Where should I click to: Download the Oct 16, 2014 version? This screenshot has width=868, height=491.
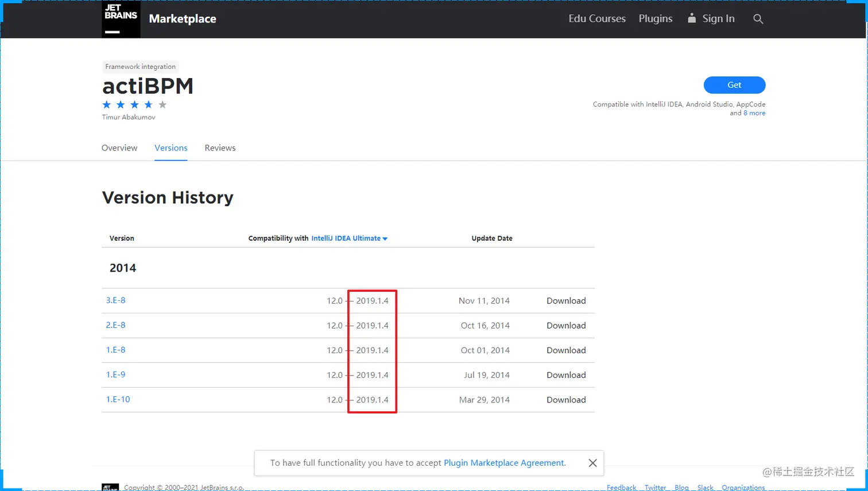[x=566, y=325]
